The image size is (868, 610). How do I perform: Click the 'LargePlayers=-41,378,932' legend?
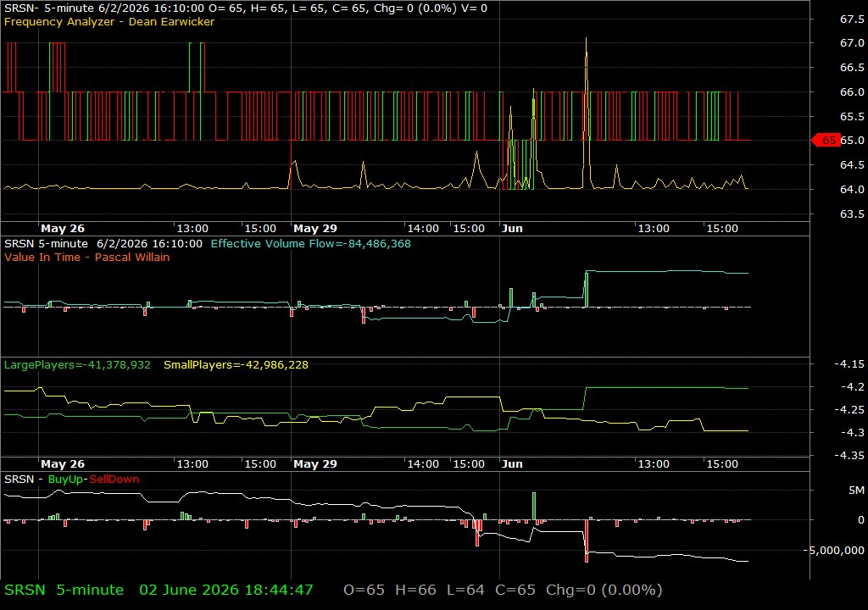(77, 365)
